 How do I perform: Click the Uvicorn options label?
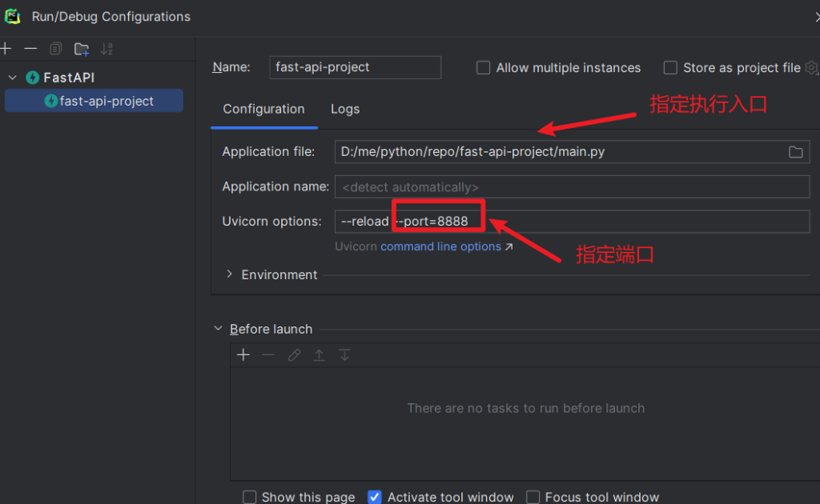(271, 221)
